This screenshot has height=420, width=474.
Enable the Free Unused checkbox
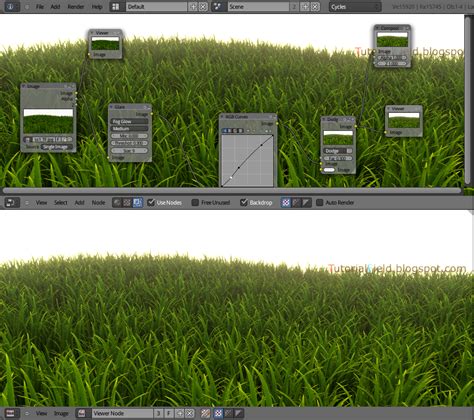(195, 202)
